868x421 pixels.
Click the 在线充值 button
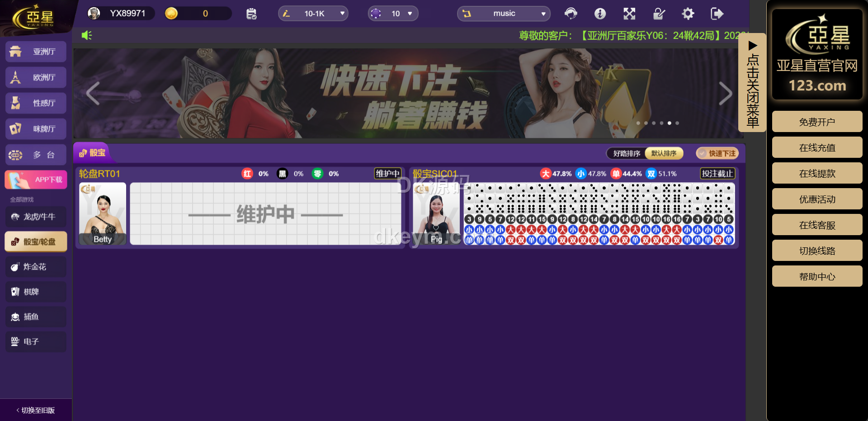[x=817, y=148]
